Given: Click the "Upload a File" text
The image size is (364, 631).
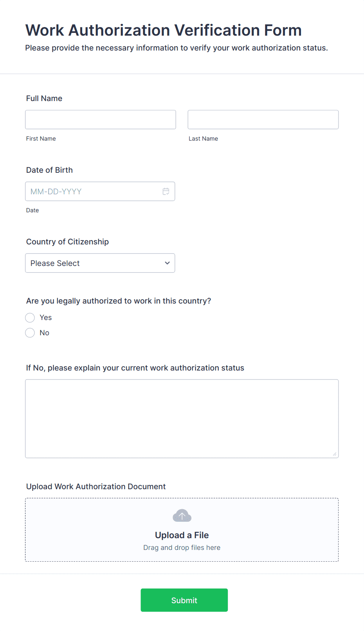Looking at the screenshot, I should pos(182,535).
